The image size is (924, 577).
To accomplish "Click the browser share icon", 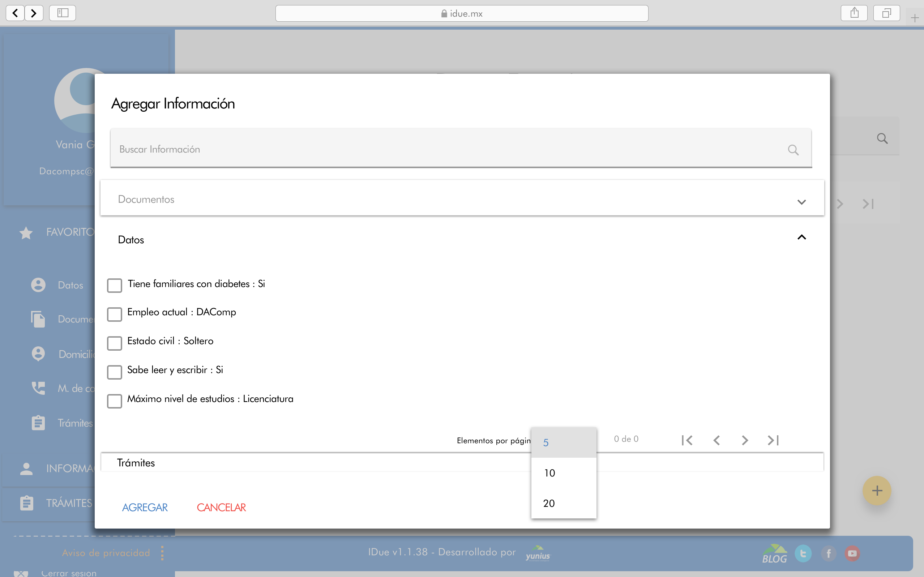I will tap(854, 13).
